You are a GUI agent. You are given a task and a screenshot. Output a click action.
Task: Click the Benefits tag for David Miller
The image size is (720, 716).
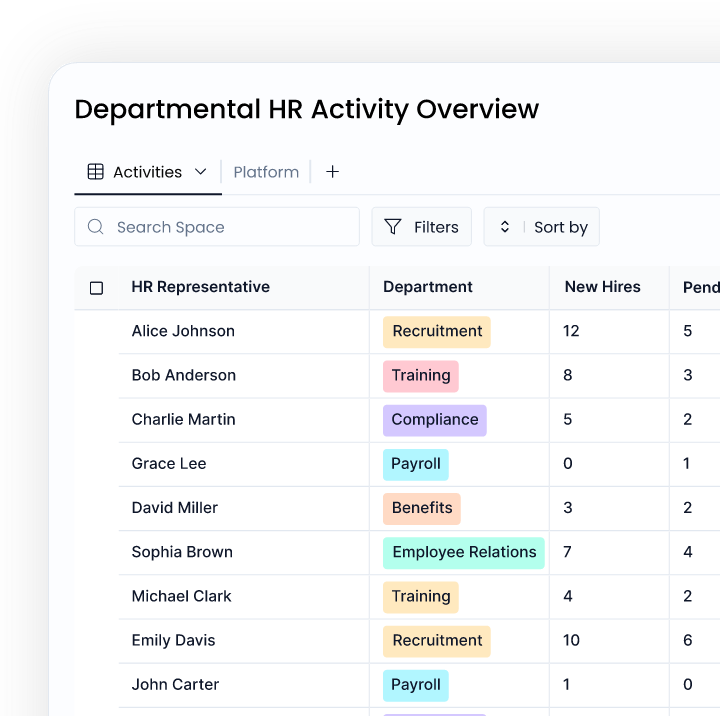(x=422, y=508)
